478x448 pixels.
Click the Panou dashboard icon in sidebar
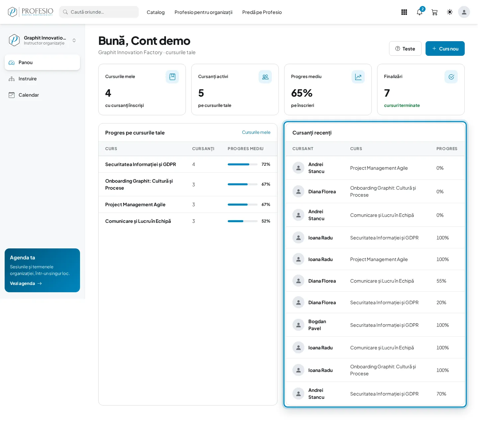pos(12,62)
